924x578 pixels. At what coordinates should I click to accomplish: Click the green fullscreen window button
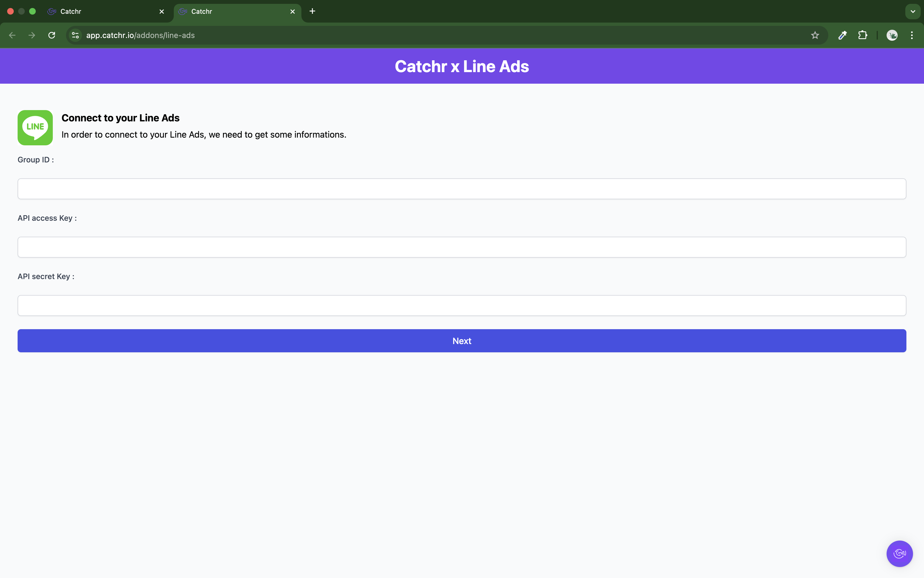point(32,12)
